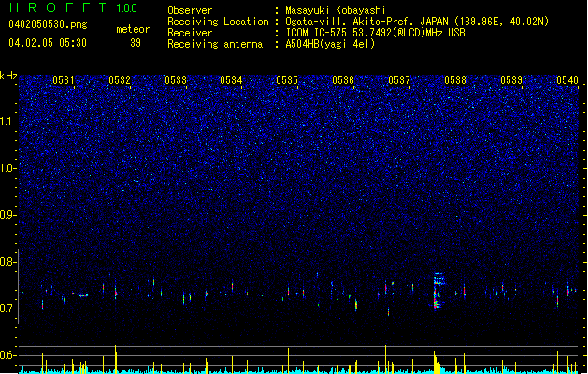
Task: Click the 0.8 kHz axis label
Action: pos(8,262)
